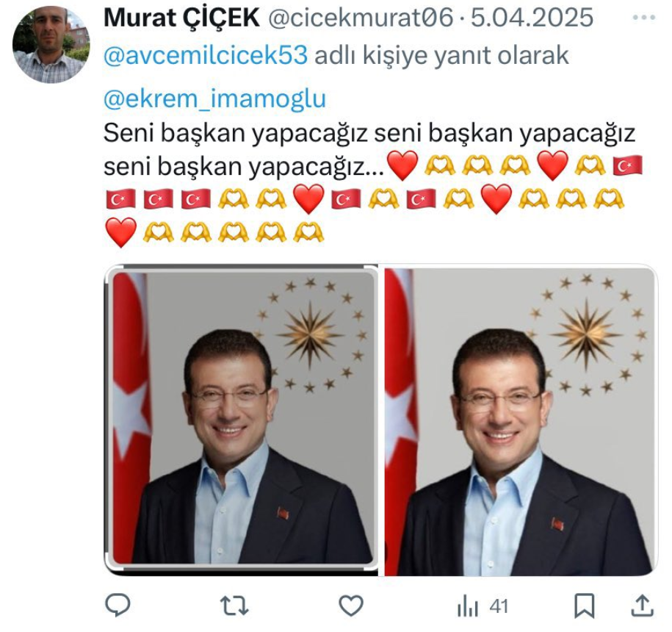Click the first red heart emoji

pos(402,165)
